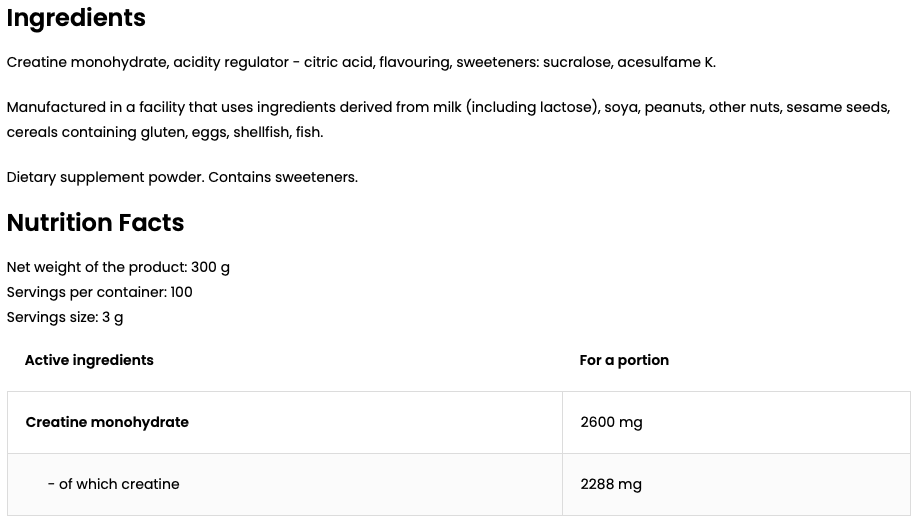This screenshot has width=917, height=523.
Task: Click the Active ingredients column header
Action: [89, 360]
